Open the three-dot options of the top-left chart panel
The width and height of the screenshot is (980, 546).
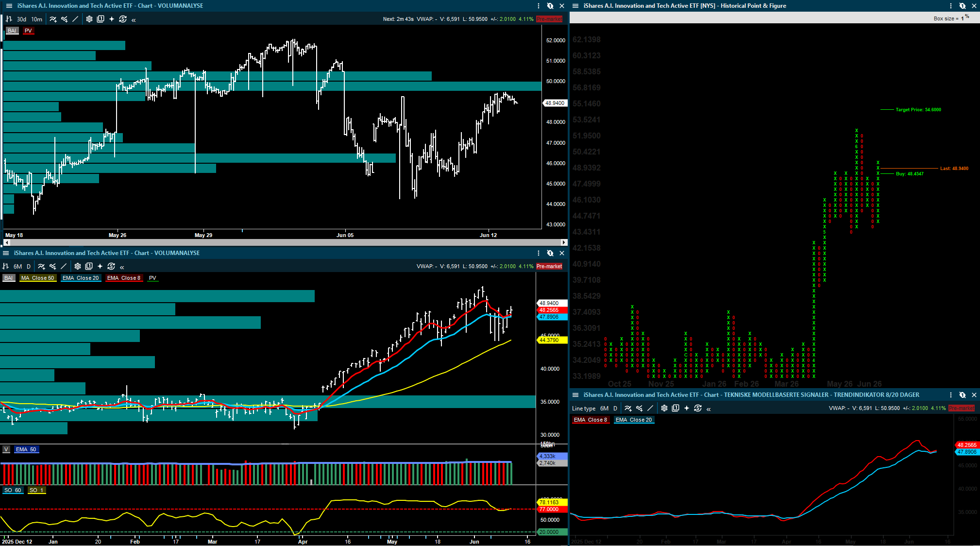click(539, 6)
